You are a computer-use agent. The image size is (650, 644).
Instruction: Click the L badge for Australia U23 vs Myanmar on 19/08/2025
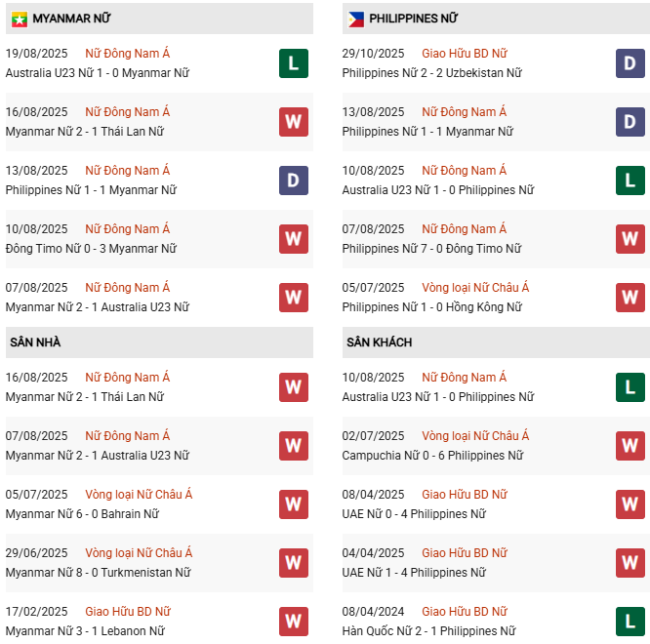click(293, 63)
